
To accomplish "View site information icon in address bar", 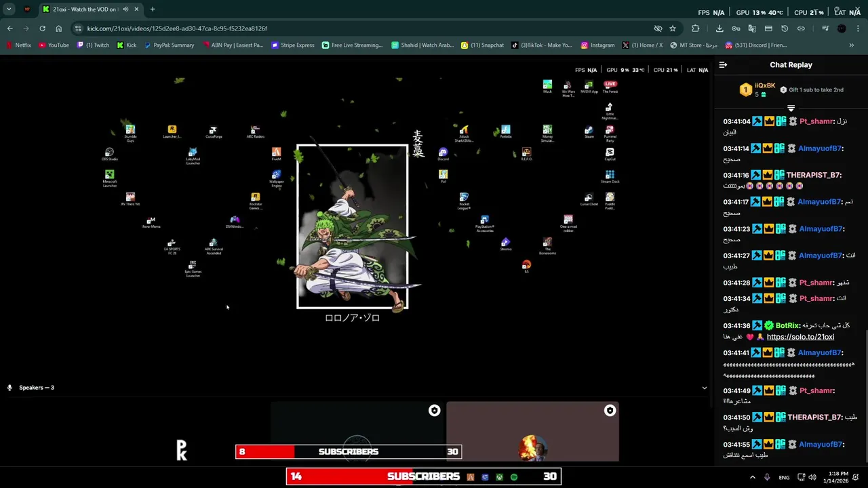I will click(x=78, y=28).
